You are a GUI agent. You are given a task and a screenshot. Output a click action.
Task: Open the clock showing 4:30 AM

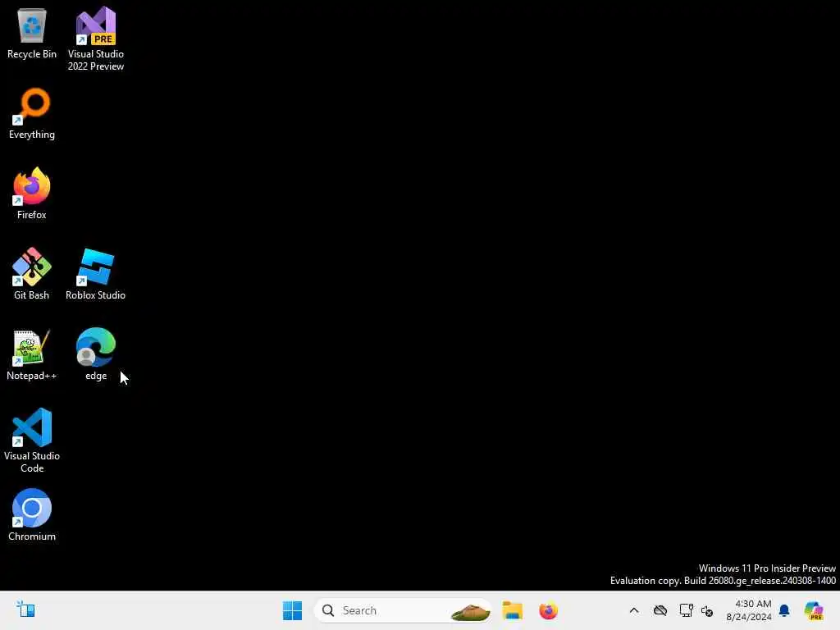click(748, 610)
